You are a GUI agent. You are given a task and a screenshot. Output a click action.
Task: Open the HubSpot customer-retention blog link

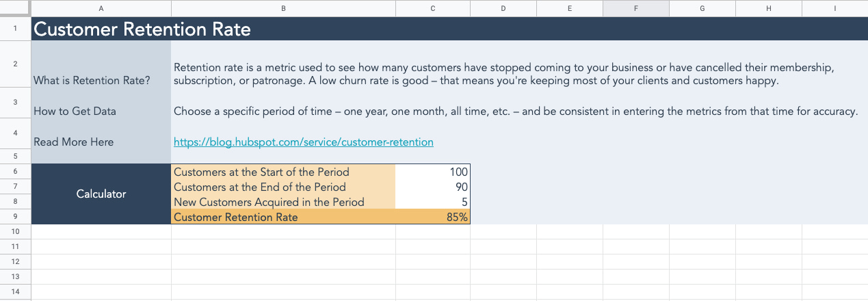(x=303, y=142)
